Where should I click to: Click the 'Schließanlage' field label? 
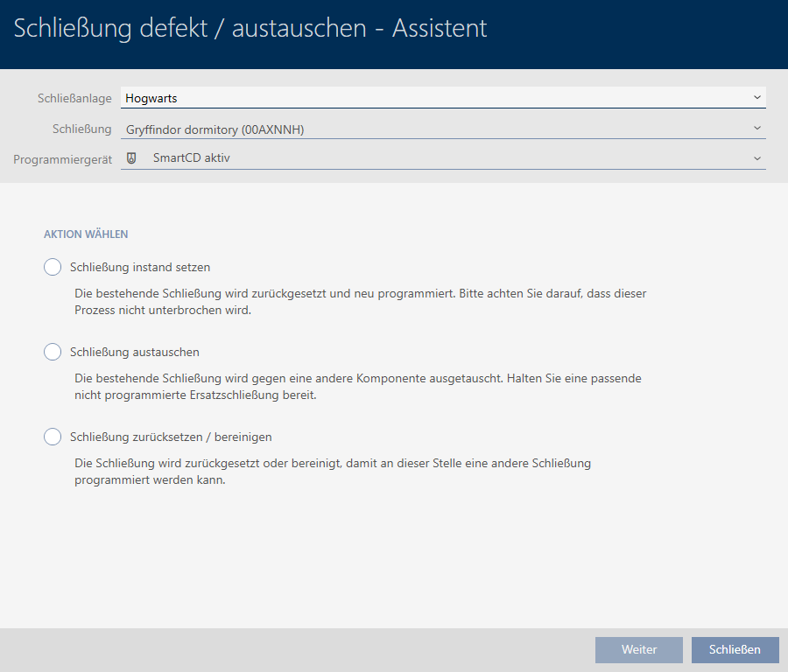click(74, 99)
